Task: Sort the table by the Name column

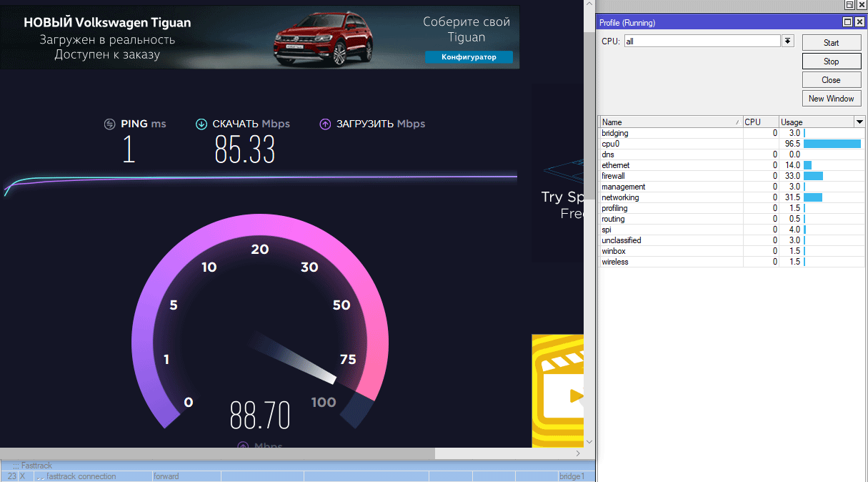Action: [x=670, y=122]
